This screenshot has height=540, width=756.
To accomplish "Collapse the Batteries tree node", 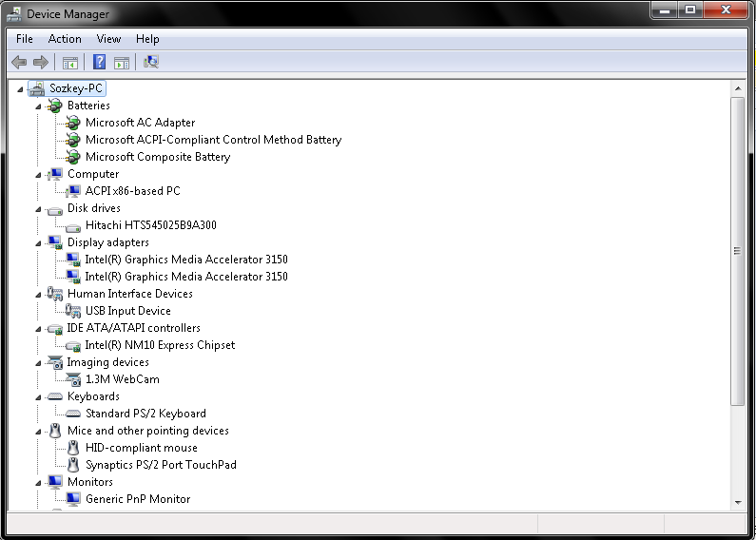I will click(39, 106).
